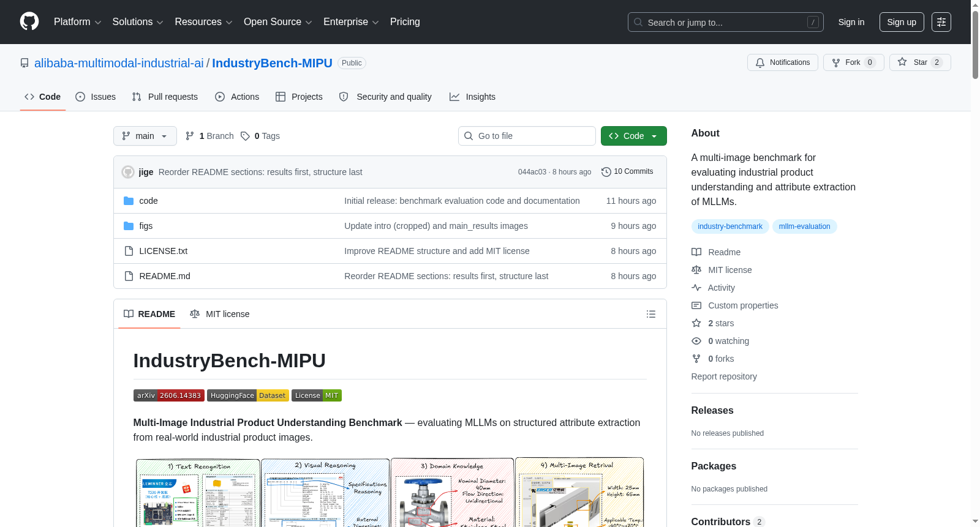Open the Pull requests tab

(165, 97)
